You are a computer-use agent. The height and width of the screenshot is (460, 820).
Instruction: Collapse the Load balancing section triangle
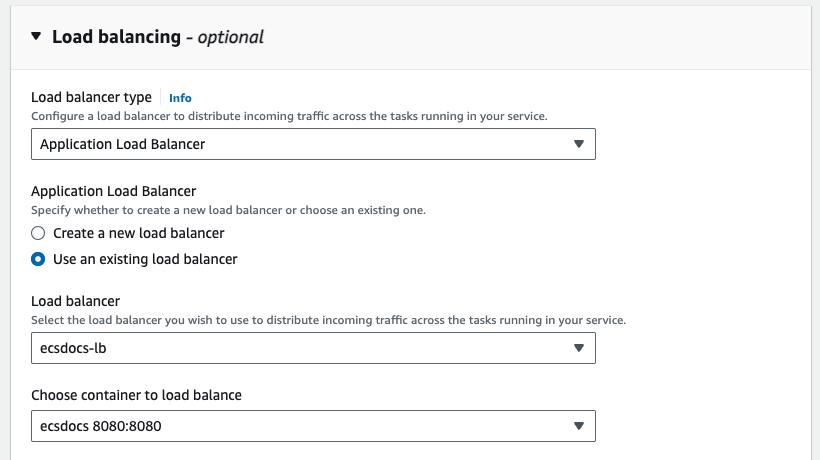click(36, 37)
